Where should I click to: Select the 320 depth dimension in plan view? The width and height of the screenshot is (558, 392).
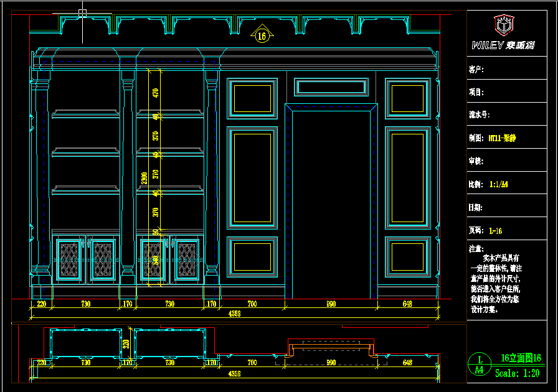pos(126,344)
